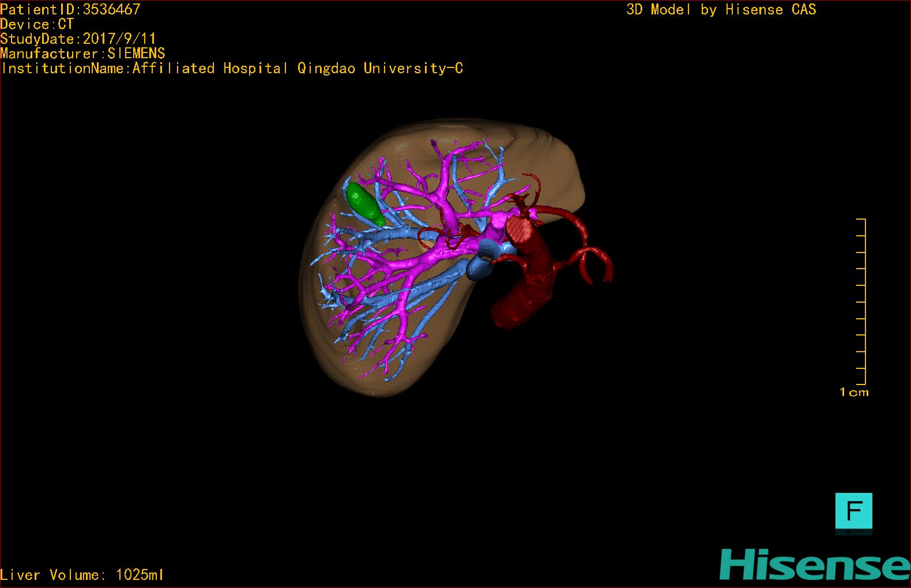Click the InstitutionName text line
Viewport: 911px width, 588px height.
232,68
